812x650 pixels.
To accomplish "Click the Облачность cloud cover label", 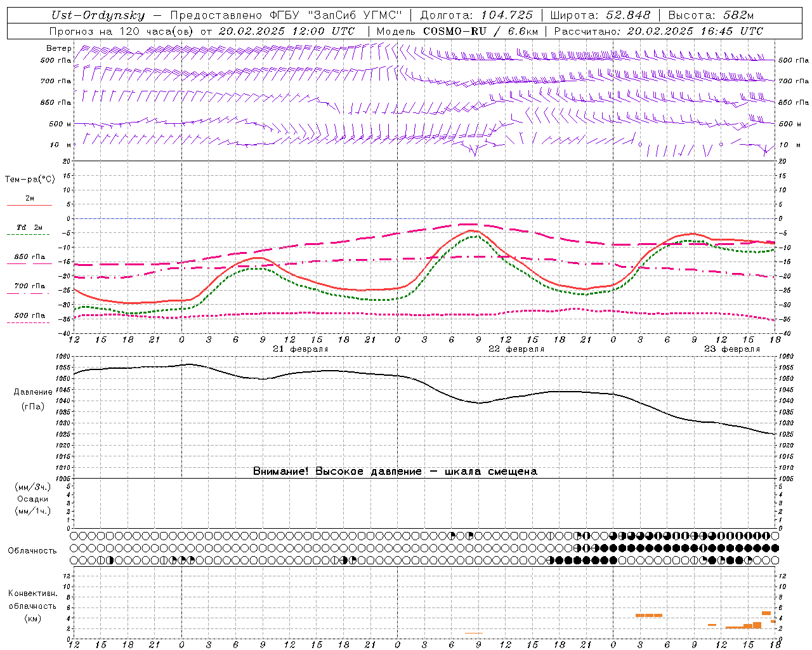I will tap(32, 551).
